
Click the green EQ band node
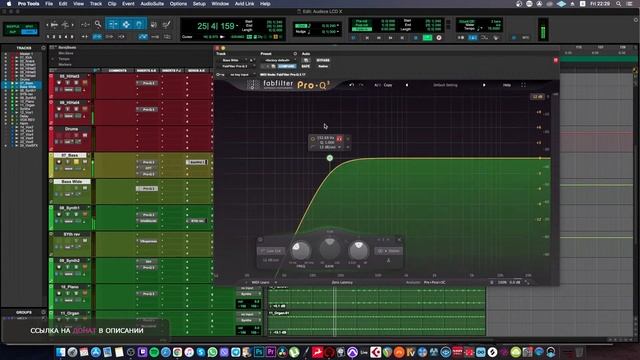(330, 158)
